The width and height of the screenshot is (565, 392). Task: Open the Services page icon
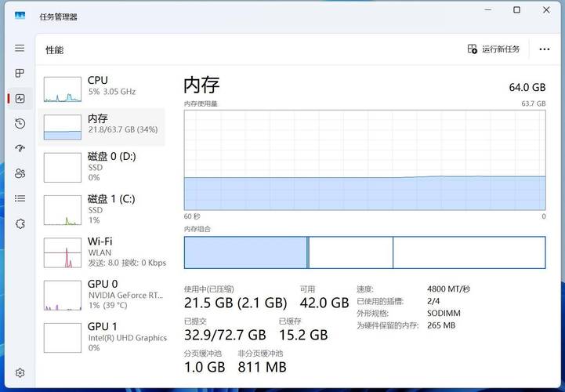tap(20, 223)
